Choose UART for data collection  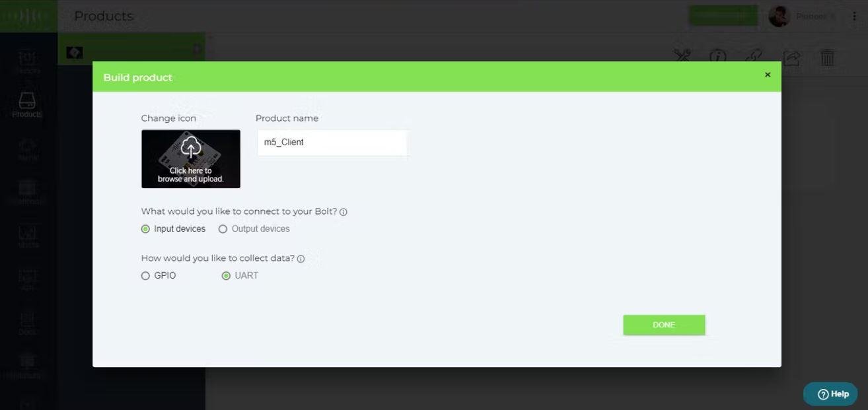point(226,276)
